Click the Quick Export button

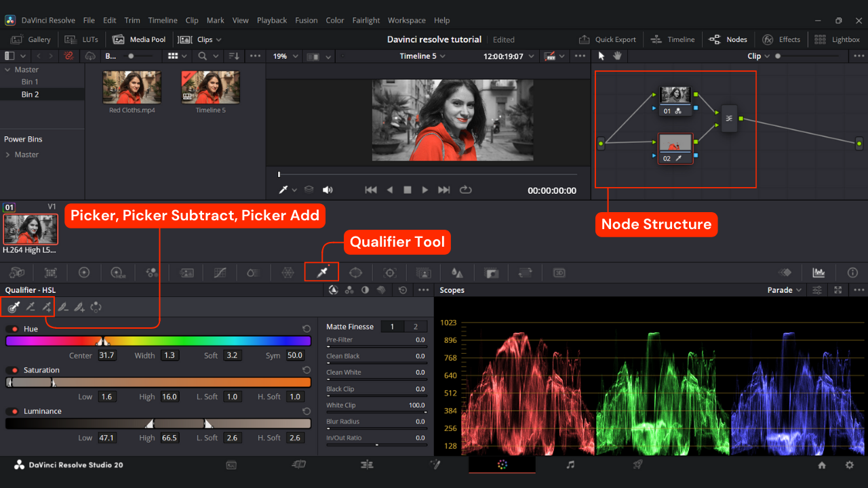607,39
